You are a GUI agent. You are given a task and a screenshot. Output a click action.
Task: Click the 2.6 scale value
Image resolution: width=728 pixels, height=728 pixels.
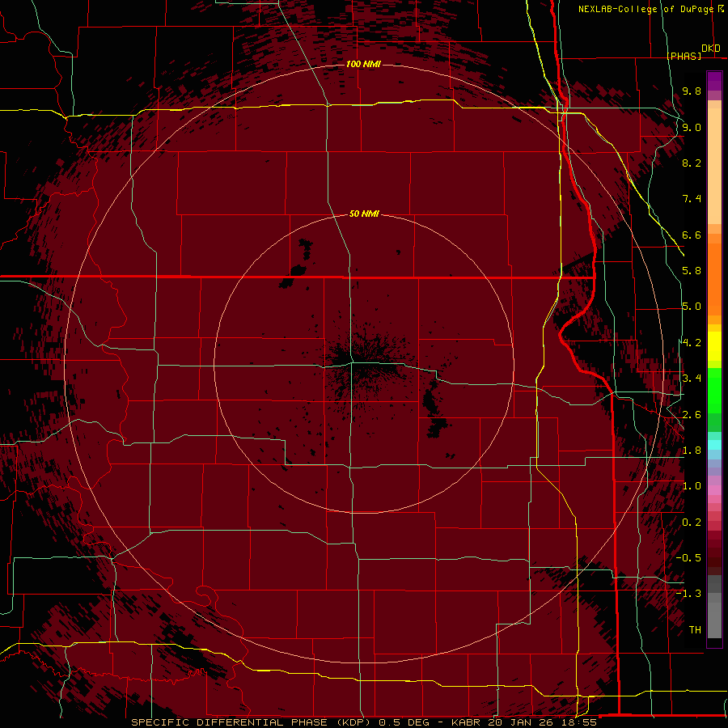tap(692, 415)
